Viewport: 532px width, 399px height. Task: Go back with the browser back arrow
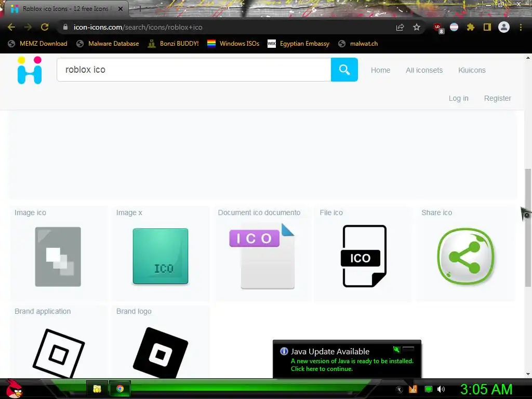tap(11, 27)
